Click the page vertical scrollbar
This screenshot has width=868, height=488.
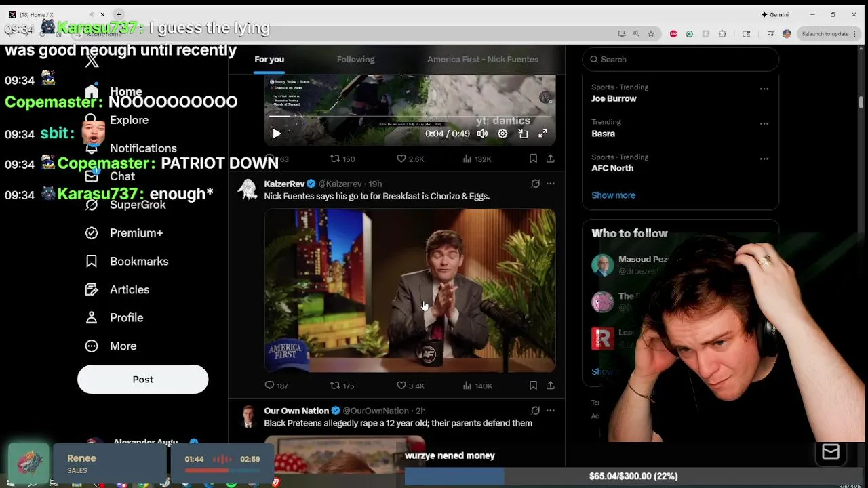(861, 102)
